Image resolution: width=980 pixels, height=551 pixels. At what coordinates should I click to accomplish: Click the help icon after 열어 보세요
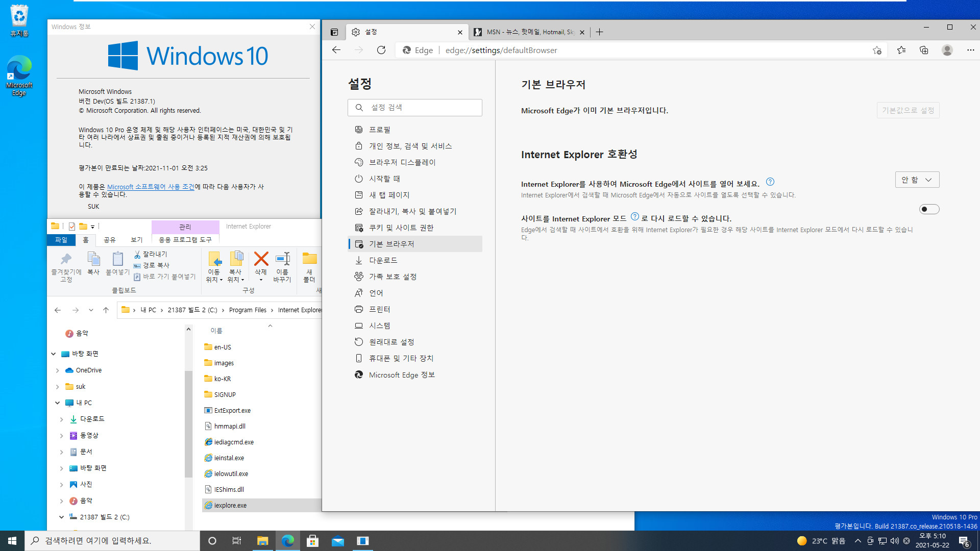coord(770,182)
